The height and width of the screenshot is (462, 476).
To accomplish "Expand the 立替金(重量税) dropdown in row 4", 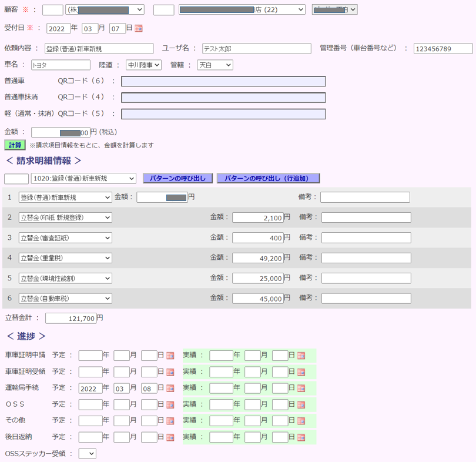I will [x=65, y=257].
